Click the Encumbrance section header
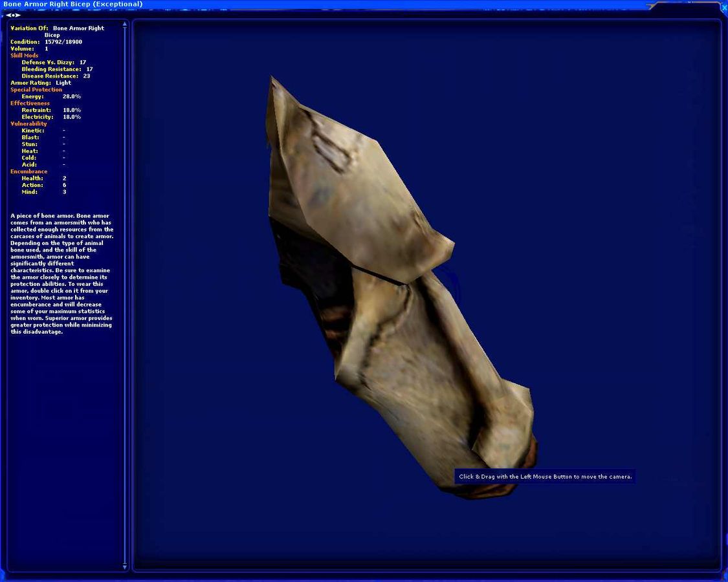 [x=28, y=171]
